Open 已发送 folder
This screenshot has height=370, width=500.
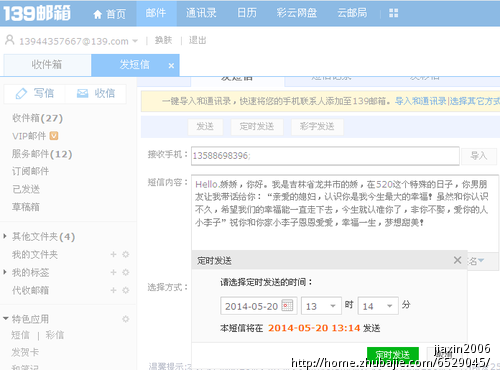[26, 189]
